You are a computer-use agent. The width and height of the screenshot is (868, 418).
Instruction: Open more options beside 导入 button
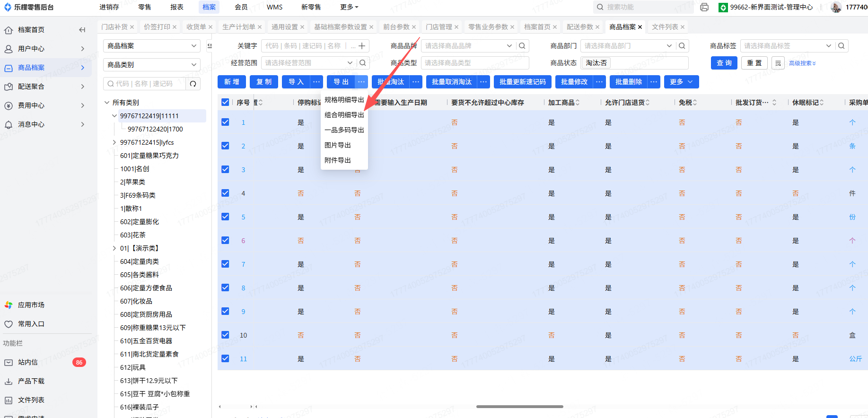(316, 82)
